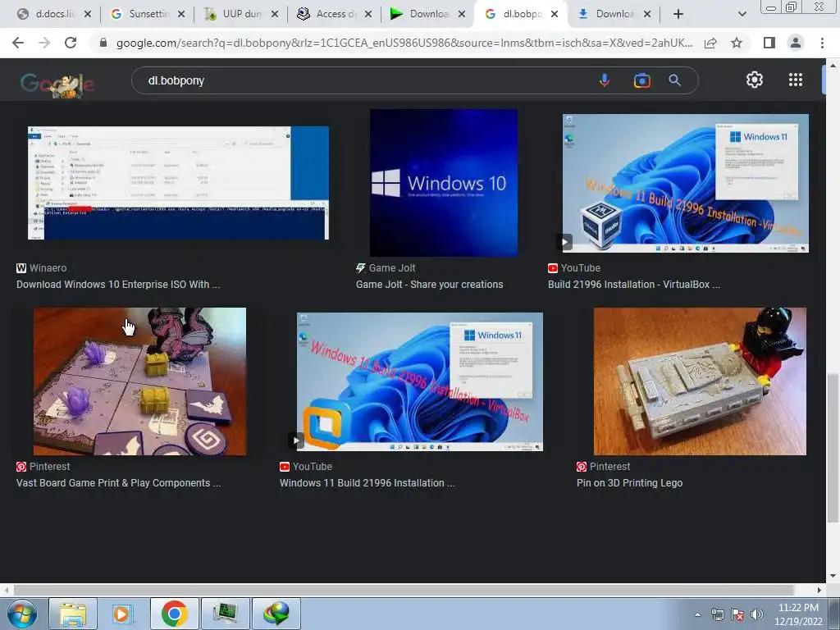The height and width of the screenshot is (630, 840).
Task: Open the Google apps grid
Action: pos(796,80)
